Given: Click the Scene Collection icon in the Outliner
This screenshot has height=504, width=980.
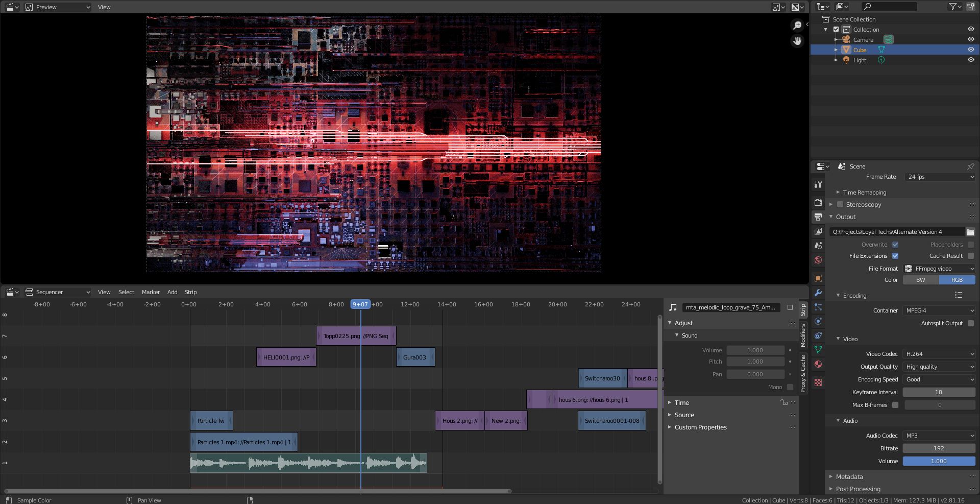Looking at the screenshot, I should 826,19.
